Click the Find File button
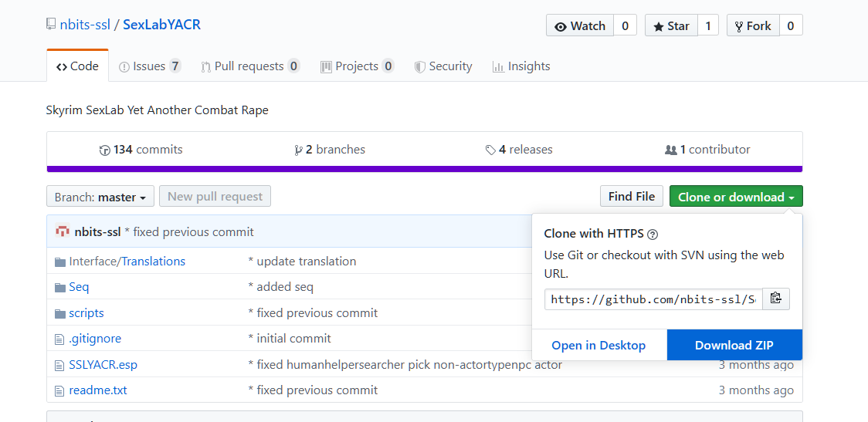The width and height of the screenshot is (868, 422). [632, 197]
